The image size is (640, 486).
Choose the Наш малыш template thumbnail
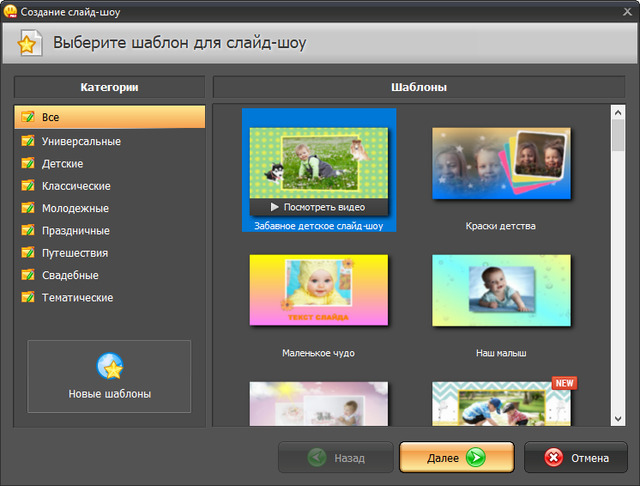(501, 292)
